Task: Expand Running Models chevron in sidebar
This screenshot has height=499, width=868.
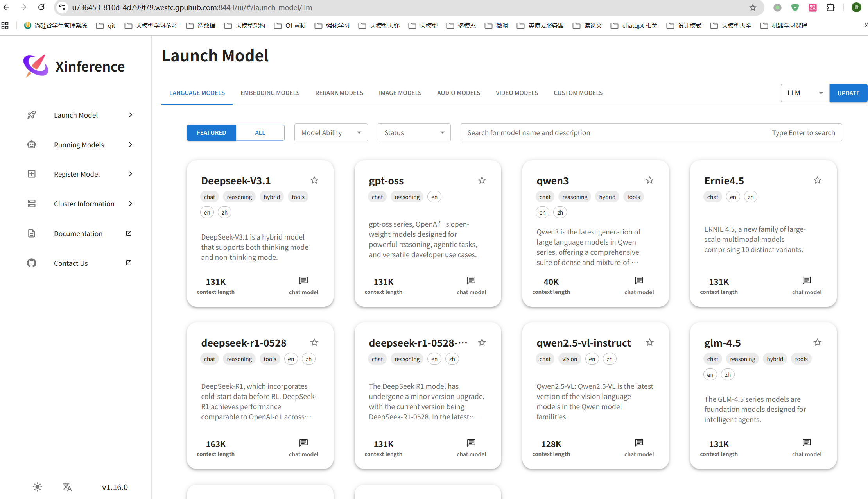Action: click(x=131, y=145)
